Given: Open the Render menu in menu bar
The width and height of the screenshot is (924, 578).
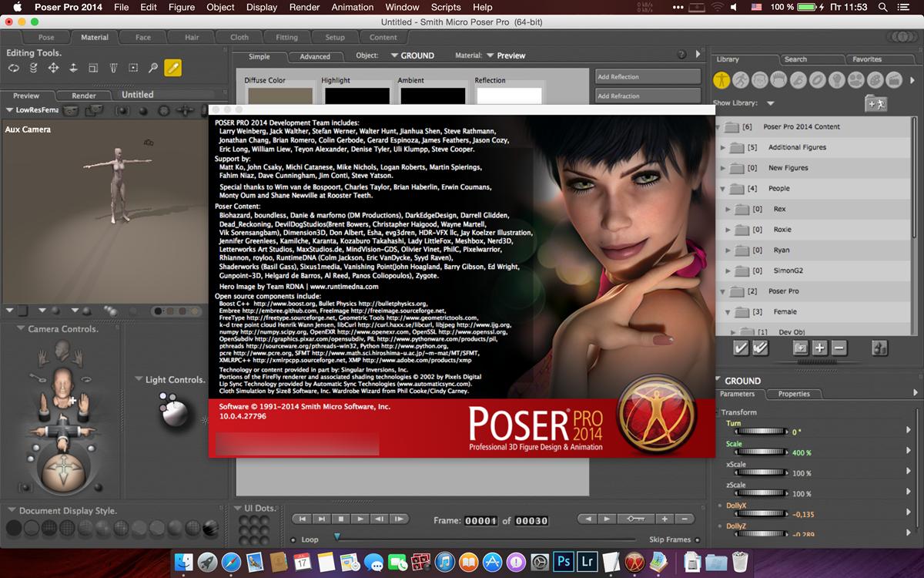Looking at the screenshot, I should [x=304, y=7].
